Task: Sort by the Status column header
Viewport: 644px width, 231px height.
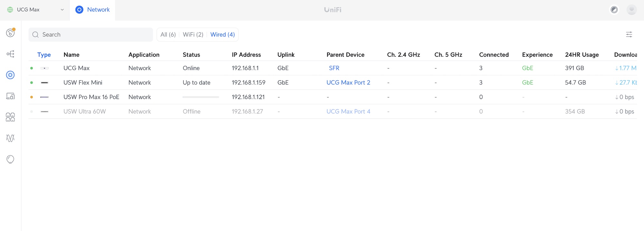Action: 192,55
